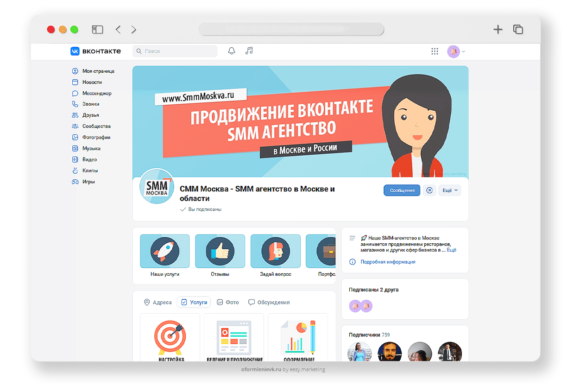The width and height of the screenshot is (567, 392).
Task: Expand description with the Ещё link
Action: (x=451, y=250)
